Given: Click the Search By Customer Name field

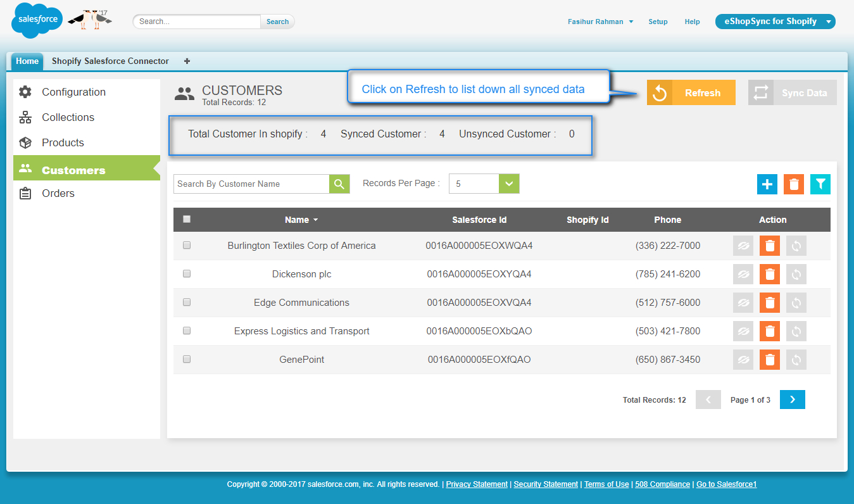Looking at the screenshot, I should pos(251,184).
